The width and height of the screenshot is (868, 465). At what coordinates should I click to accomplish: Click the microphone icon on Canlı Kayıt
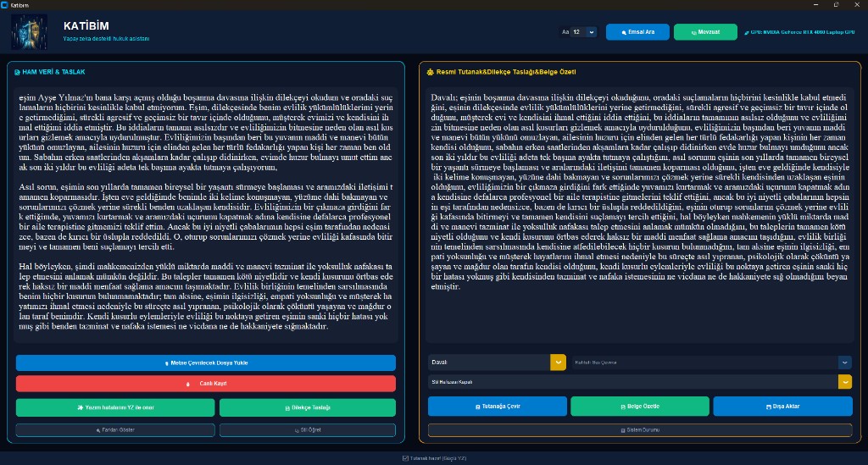pos(187,384)
